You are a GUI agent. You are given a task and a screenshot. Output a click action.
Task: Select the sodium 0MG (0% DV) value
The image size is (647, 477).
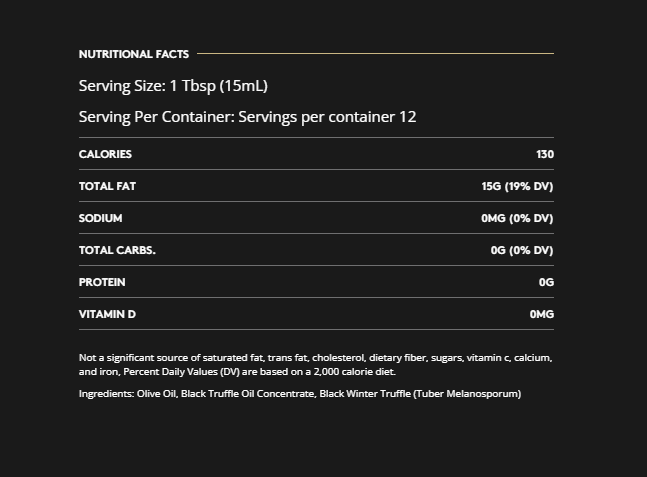coord(517,218)
